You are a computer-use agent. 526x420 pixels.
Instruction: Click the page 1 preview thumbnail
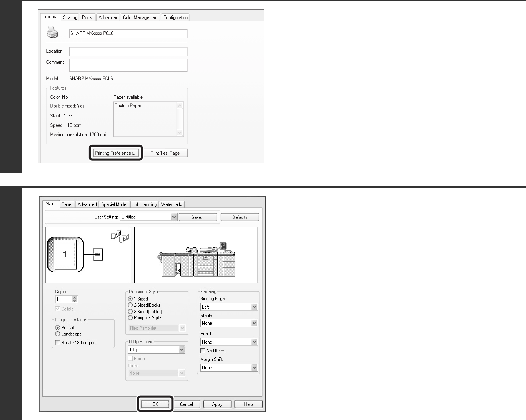tap(63, 253)
